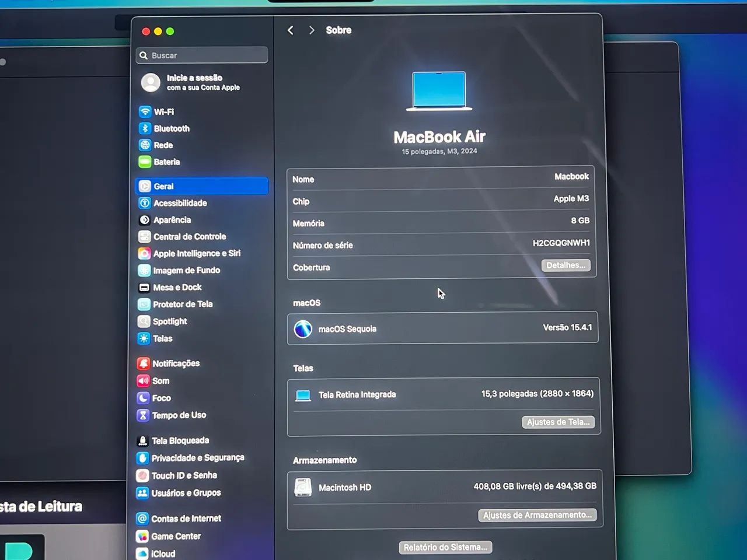Image resolution: width=747 pixels, height=560 pixels.
Task: Open Acessibilidade icon in sidebar
Action: 144,203
